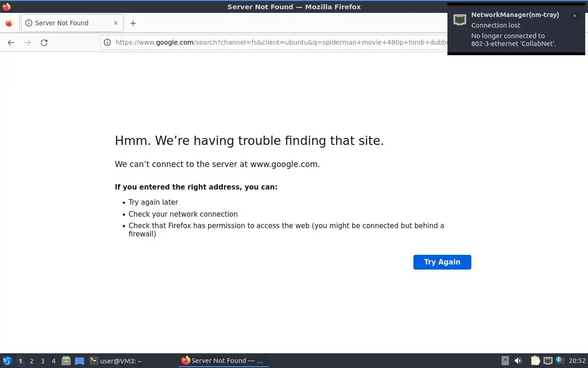The height and width of the screenshot is (368, 588).
Task: Switch to workspace 4
Action: 53,361
